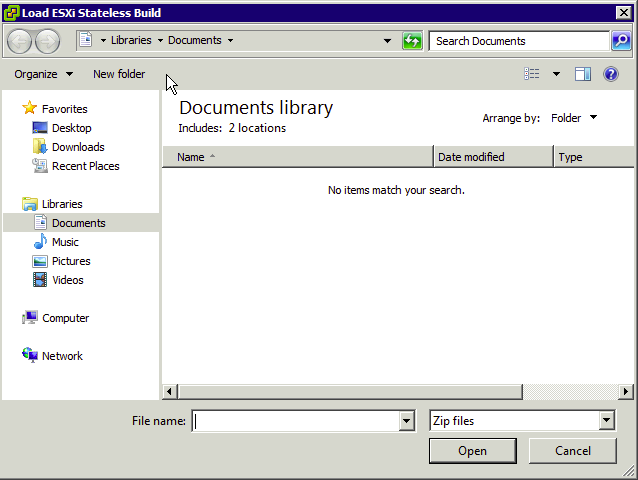Click the search magnifier icon

621,41
